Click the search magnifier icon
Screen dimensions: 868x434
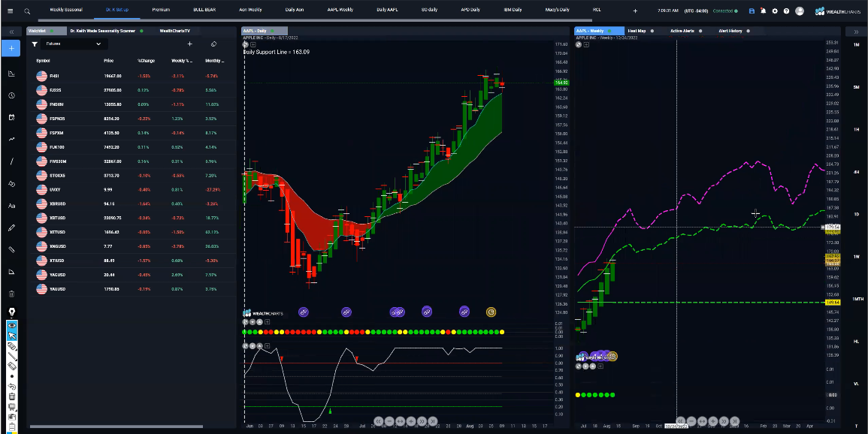pyautogui.click(x=27, y=11)
